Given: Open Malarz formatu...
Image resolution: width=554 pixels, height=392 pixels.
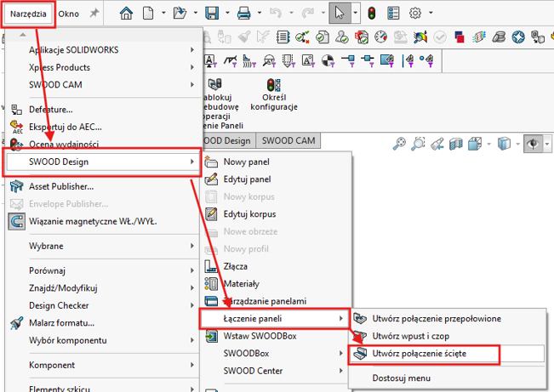Looking at the screenshot, I should (61, 323).
